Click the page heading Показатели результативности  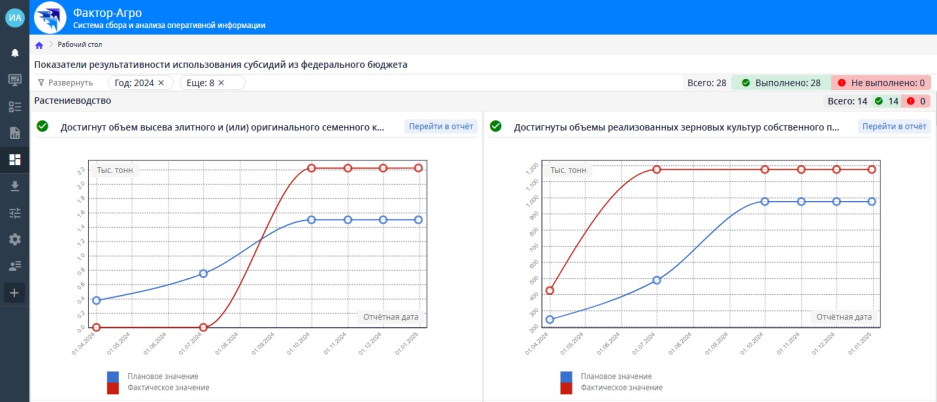(x=221, y=65)
